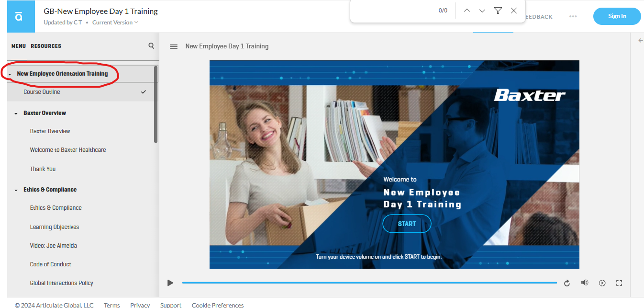
Task: Close the find bar with X
Action: 514,11
